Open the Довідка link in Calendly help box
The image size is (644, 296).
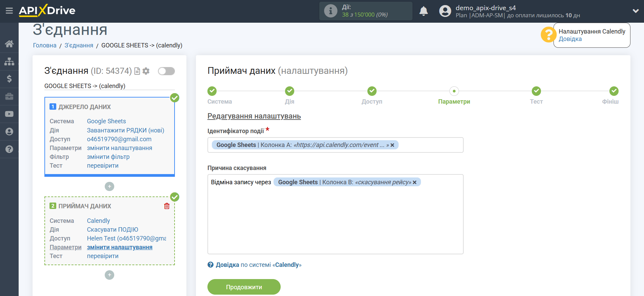pyautogui.click(x=570, y=39)
